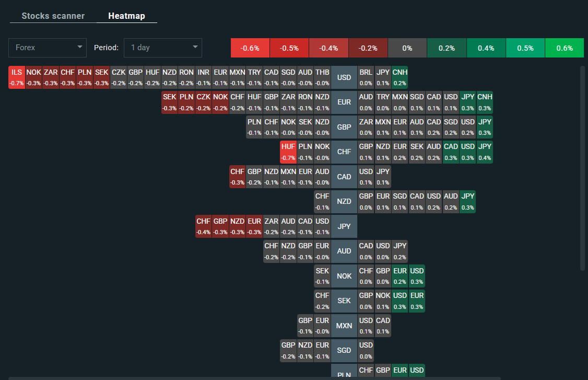Select the USD base currency cell

point(344,77)
